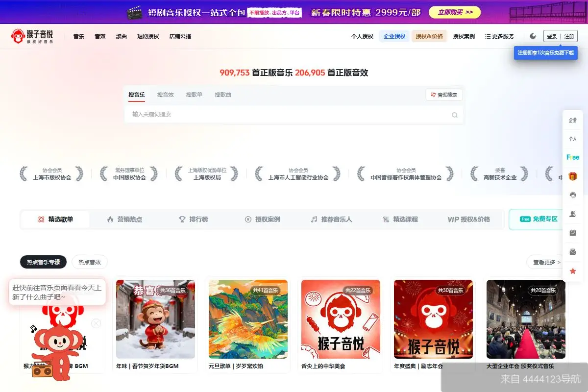Click the calendar icon in right sidebar
The image size is (588, 392).
pos(572,233)
